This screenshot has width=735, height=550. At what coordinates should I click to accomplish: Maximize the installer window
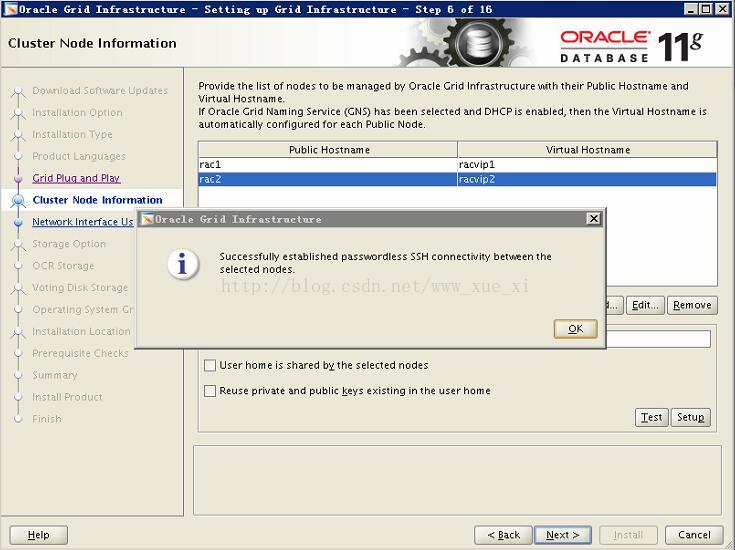[x=705, y=9]
